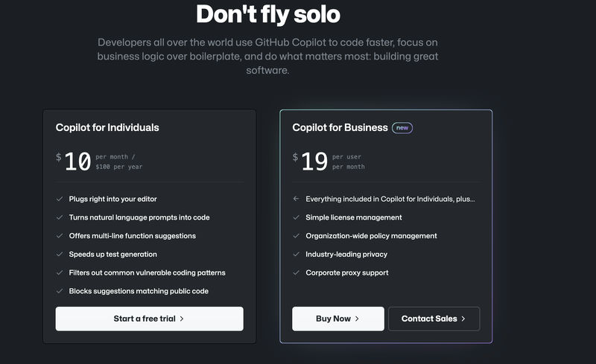Click checkmark beside Corporate proxy support
The height and width of the screenshot is (364, 596).
(296, 272)
